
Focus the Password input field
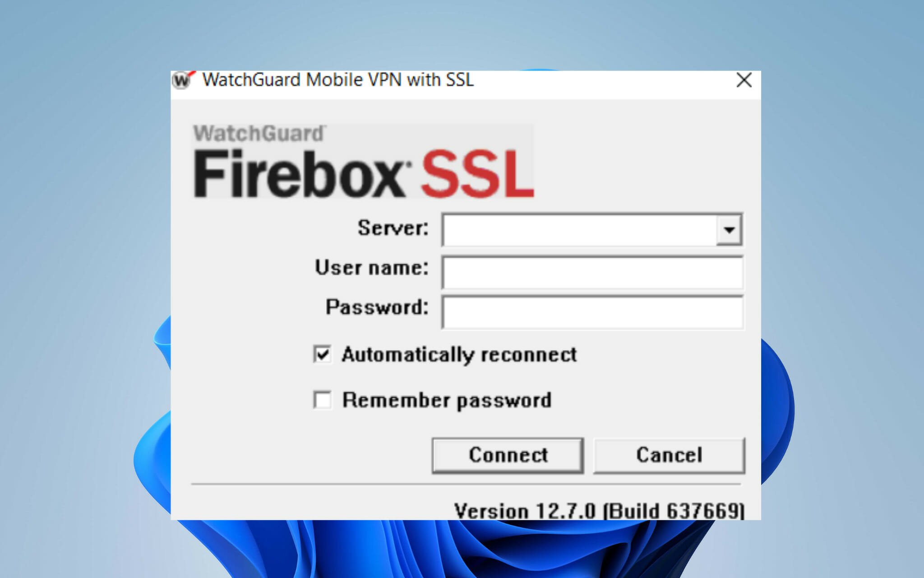(592, 312)
